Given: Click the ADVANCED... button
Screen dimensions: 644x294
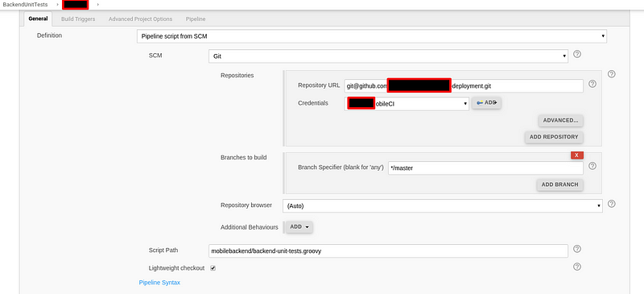Looking at the screenshot, I should click(560, 121).
